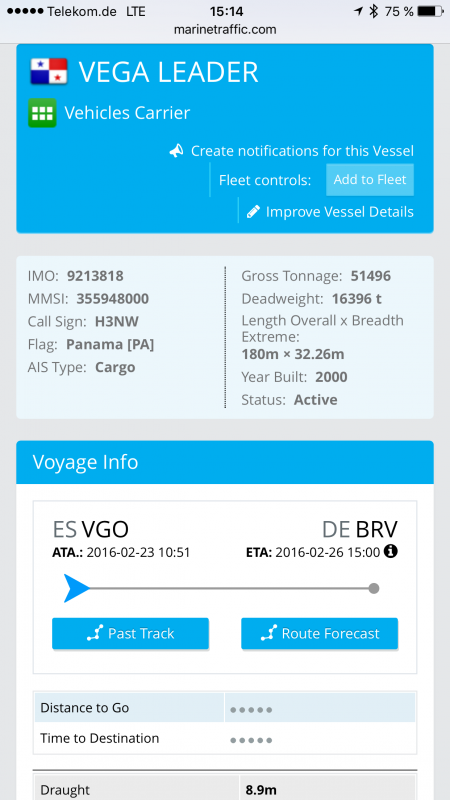Tap the Panama flag icon

(49, 71)
